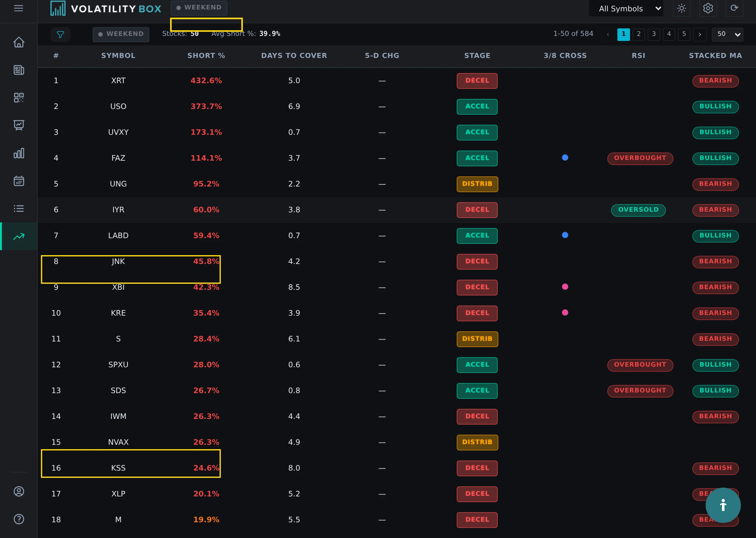Screen dimensions: 756x538
Task: Open the list sidebar icon
Action: pos(19,209)
